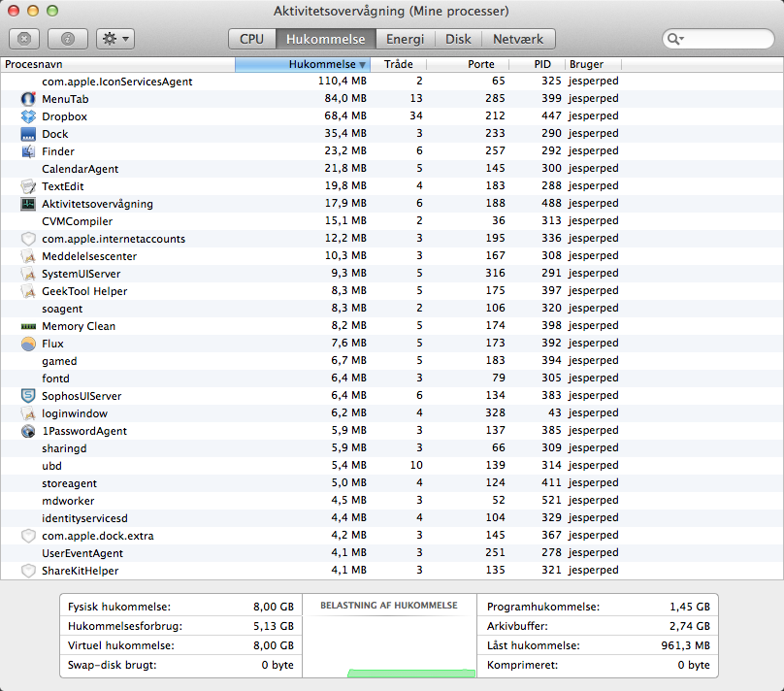Select the mdworker process row
The image size is (784, 691).
tap(392, 501)
